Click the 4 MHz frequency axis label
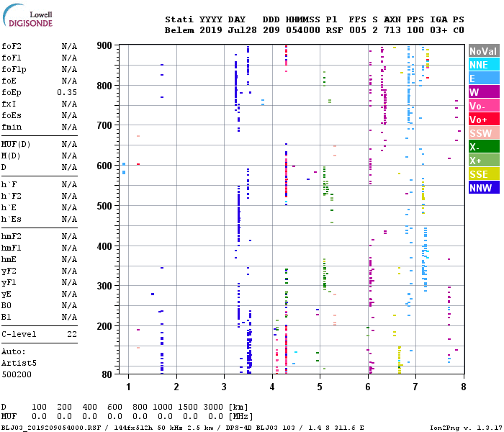The width and height of the screenshot is (504, 432). (272, 387)
